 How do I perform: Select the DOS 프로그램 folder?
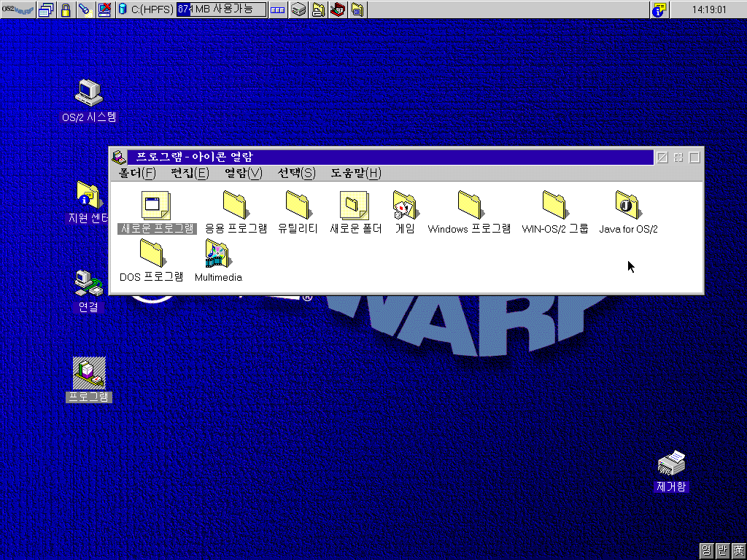[152, 260]
